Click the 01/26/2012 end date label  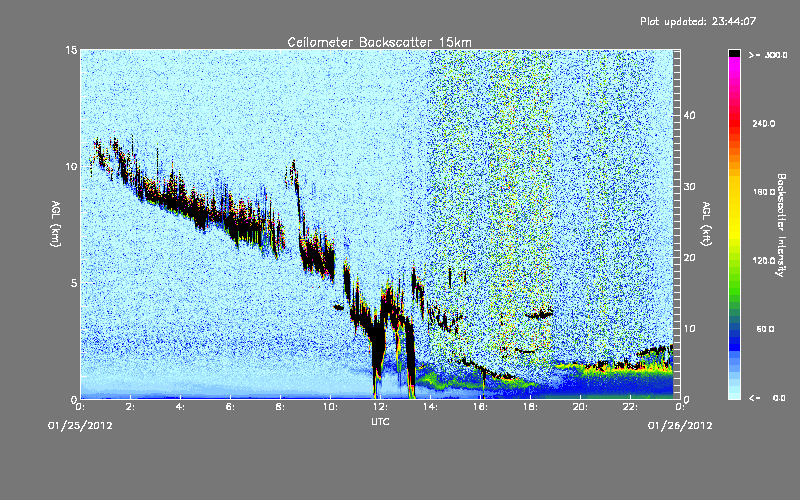click(x=680, y=426)
